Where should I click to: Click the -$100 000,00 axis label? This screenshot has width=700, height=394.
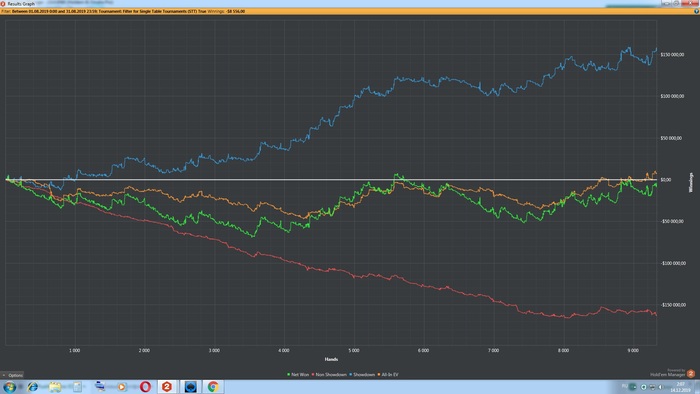click(x=673, y=263)
